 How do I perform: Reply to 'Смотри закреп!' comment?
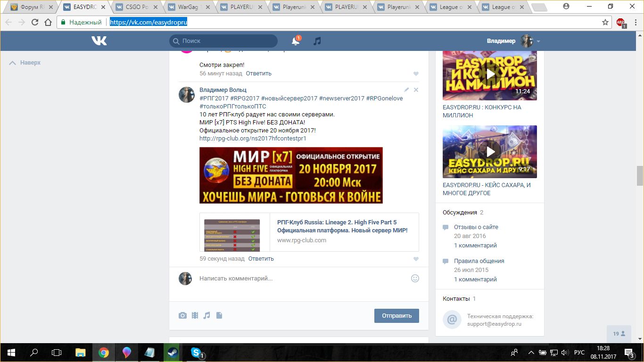258,74
